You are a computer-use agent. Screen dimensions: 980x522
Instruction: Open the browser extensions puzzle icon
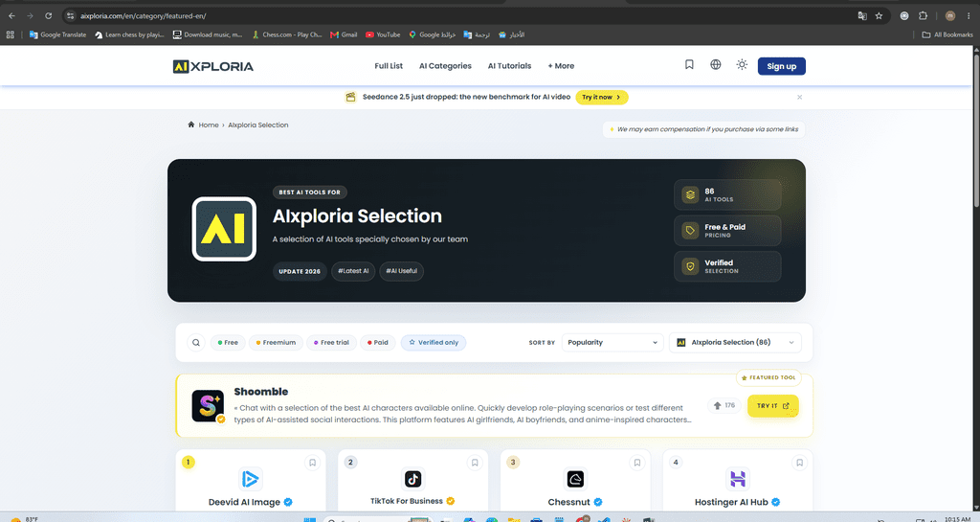924,15
